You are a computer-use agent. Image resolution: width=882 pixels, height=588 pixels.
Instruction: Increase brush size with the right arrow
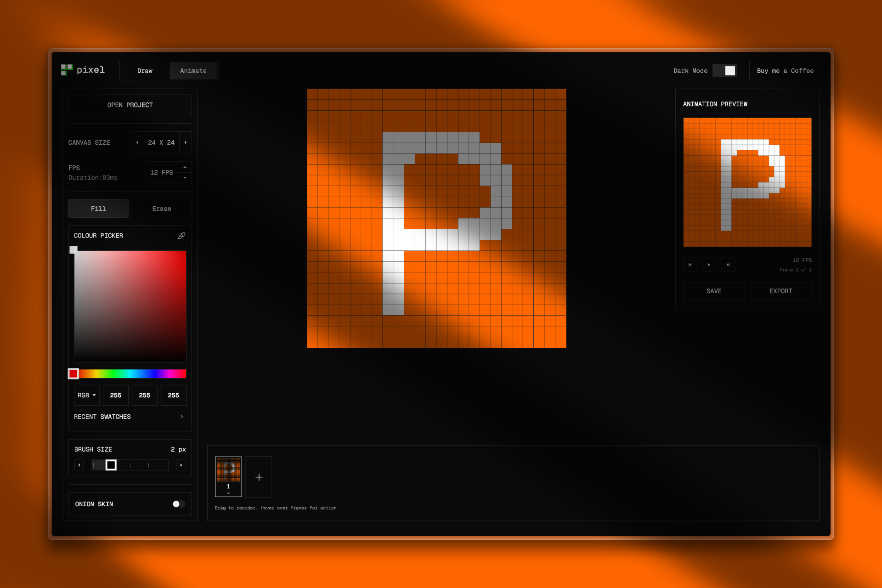181,465
